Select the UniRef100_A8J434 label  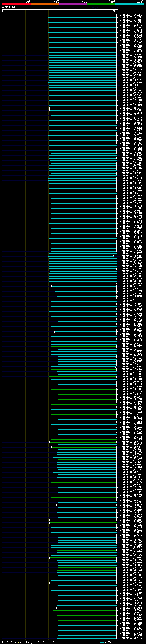(x=131, y=296)
